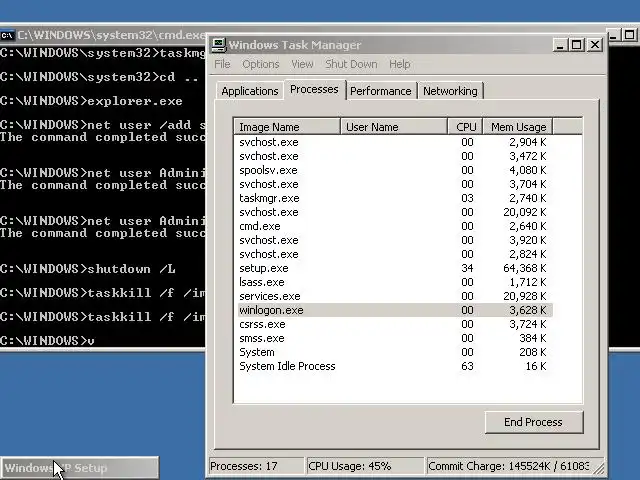Click the Processes: 17 status bar entry
Screen dimensions: 640x480
click(x=256, y=466)
